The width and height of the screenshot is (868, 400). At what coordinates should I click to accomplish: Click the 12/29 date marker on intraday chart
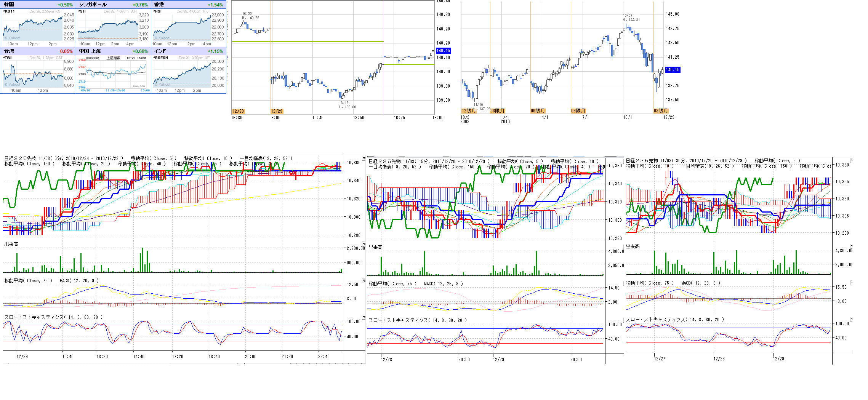277,111
